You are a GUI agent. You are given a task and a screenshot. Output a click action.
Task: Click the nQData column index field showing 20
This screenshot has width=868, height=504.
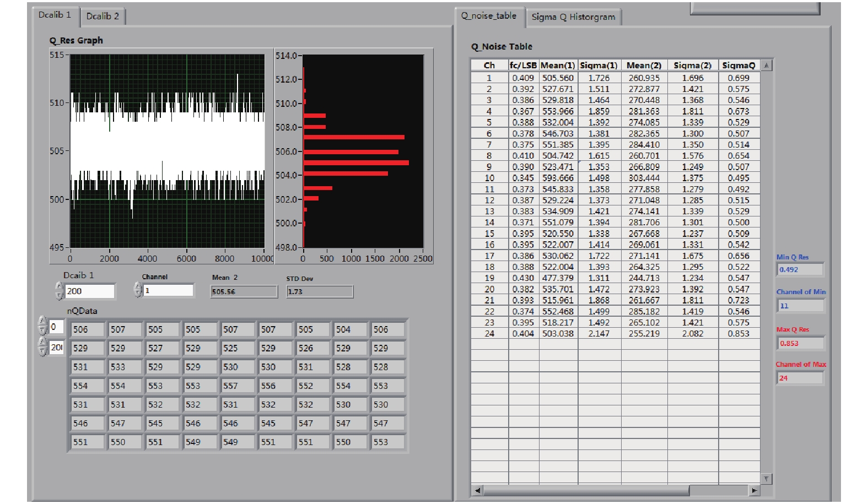[56, 348]
